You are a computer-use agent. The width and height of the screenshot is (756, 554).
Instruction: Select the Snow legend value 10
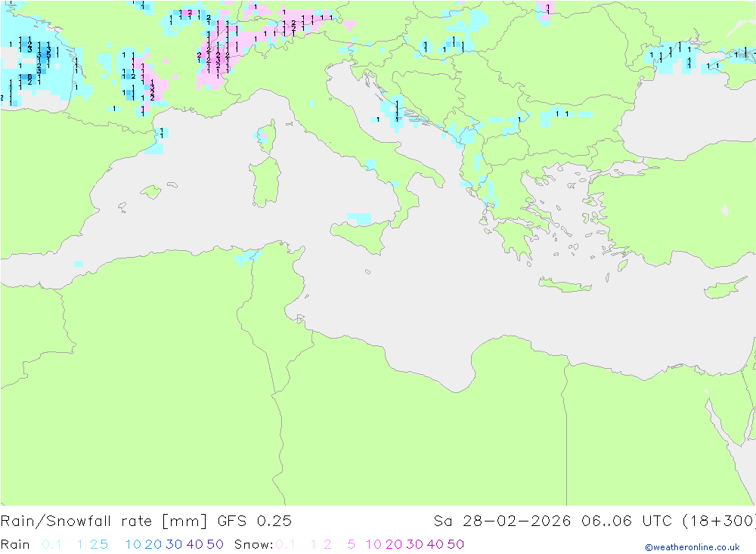[x=373, y=544]
